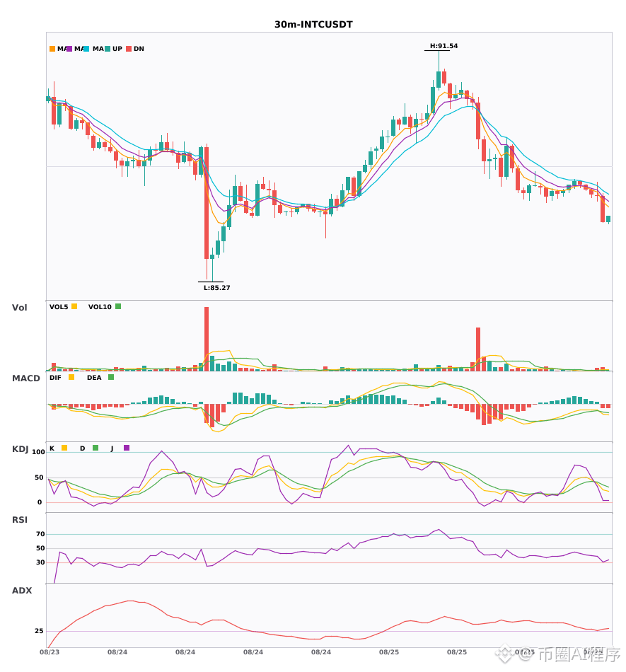Select the ADX panel label
The height and width of the screenshot is (672, 626).
pyautogui.click(x=22, y=591)
